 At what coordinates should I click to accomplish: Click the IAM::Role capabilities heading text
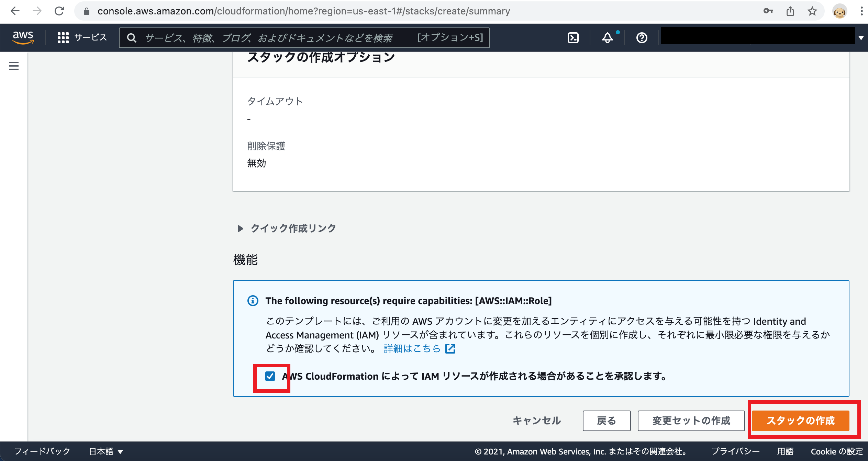pos(409,301)
